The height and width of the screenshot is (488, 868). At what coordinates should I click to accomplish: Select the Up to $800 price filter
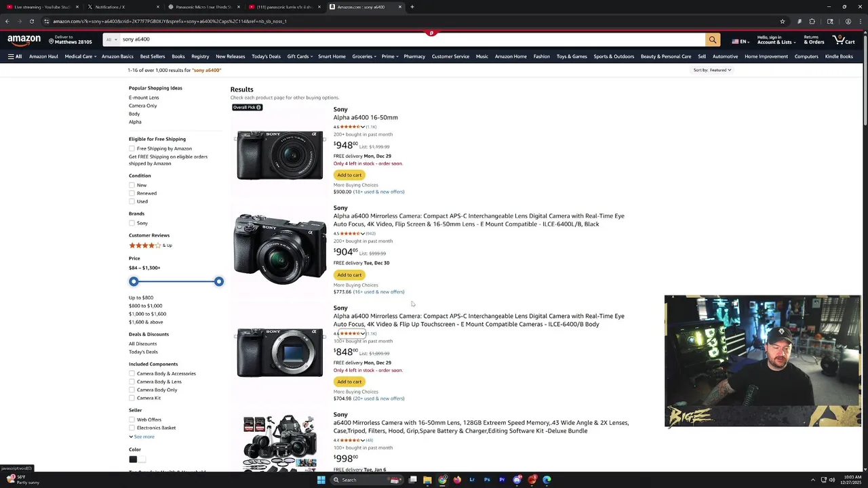[141, 298]
